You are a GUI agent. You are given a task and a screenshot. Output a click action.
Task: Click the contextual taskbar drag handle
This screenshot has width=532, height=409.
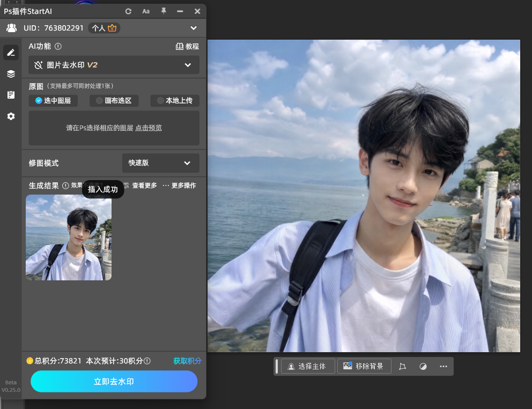click(277, 366)
